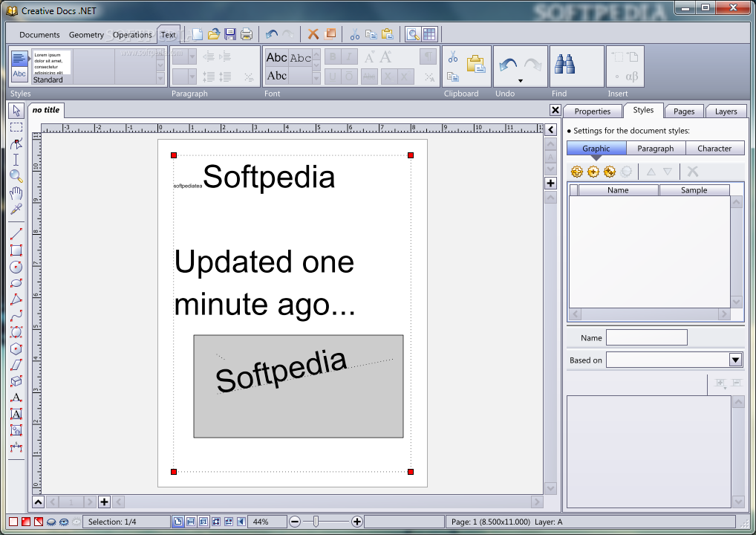Switch to the Pages panel tab
Image resolution: width=756 pixels, height=535 pixels.
[684, 111]
